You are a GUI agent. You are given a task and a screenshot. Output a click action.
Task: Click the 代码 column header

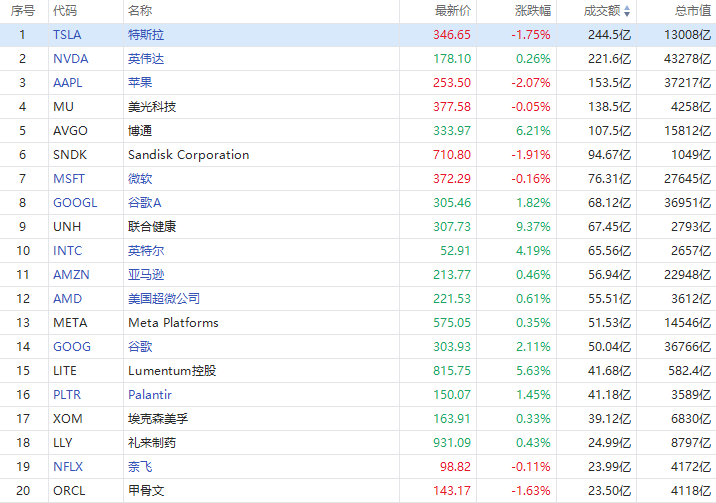pos(65,11)
